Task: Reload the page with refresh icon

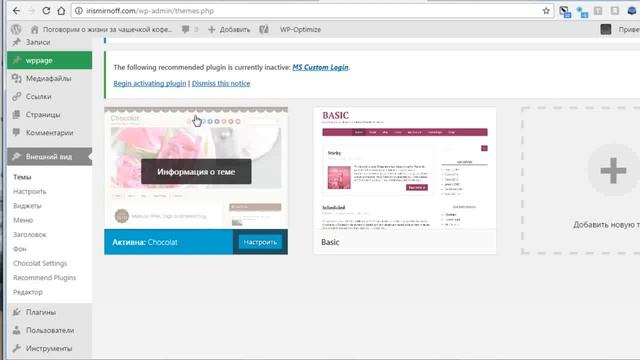Action: click(x=46, y=11)
